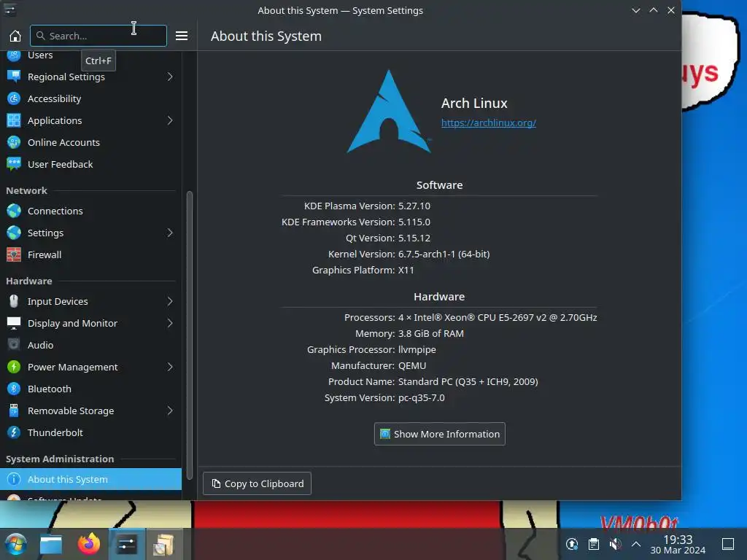Open the start menu on the taskbar

pyautogui.click(x=16, y=544)
